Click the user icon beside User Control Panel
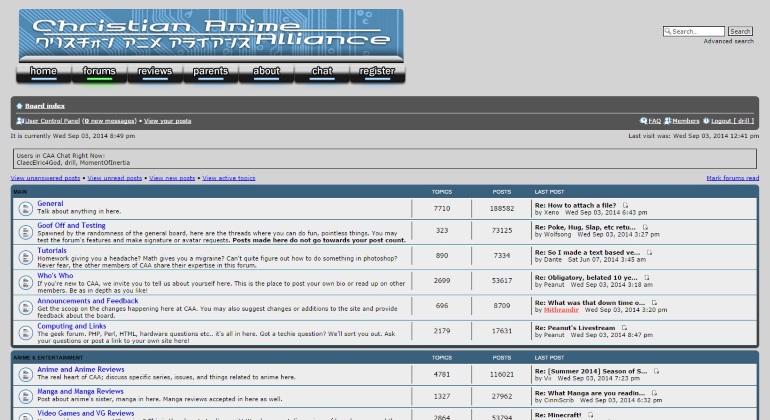Image resolution: width=770 pixels, height=420 pixels. [20, 120]
